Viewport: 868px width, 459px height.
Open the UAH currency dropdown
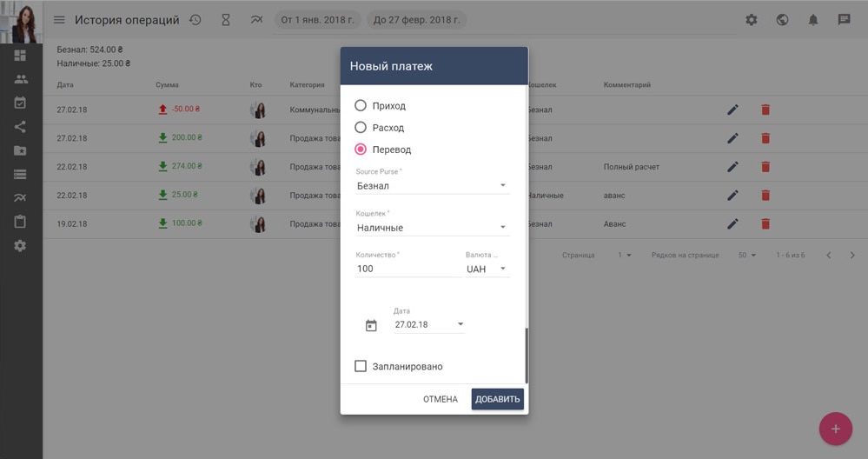click(486, 269)
